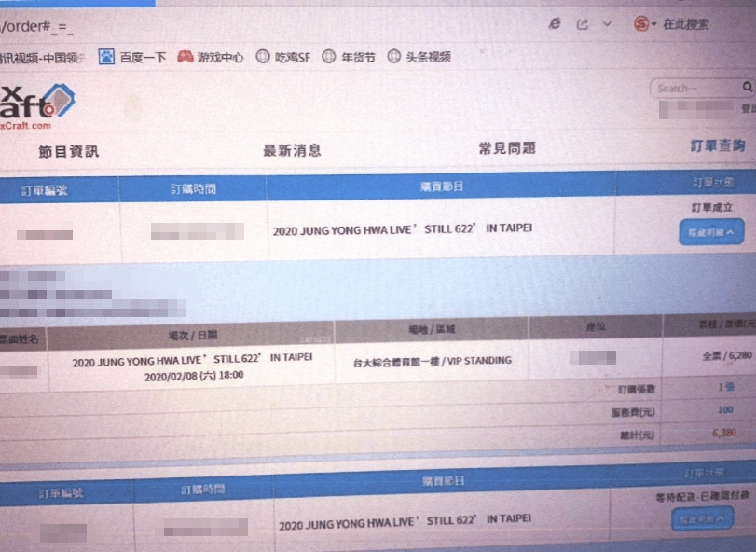Viewport: 756px width, 552px height.
Task: Click the 訂購時間 header of first order
Action: click(193, 189)
